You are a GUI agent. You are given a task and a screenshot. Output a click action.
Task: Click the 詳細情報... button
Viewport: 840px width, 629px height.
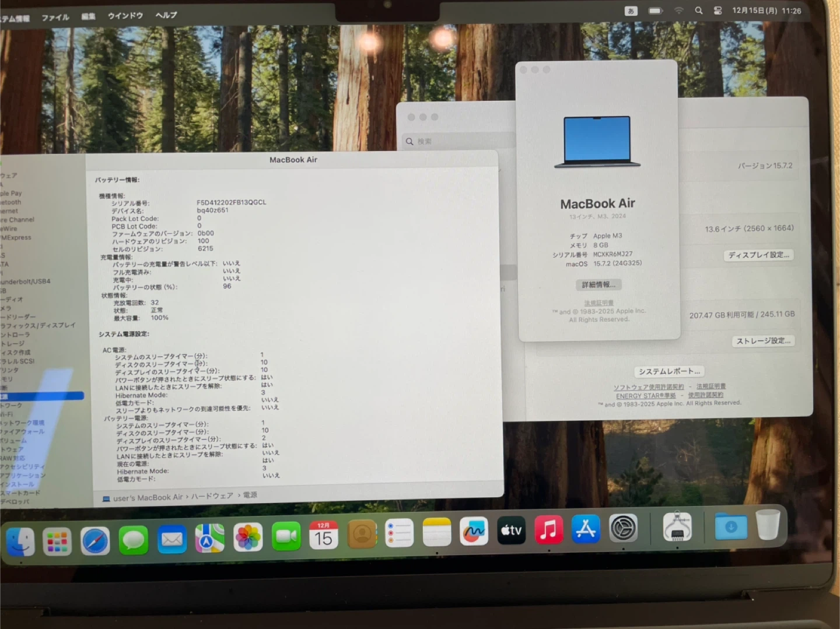(x=598, y=284)
